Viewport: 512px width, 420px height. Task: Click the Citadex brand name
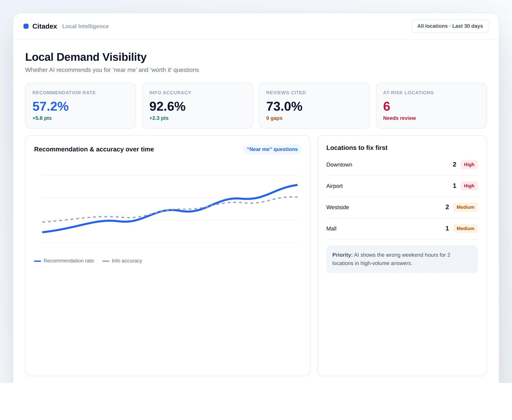pos(45,26)
